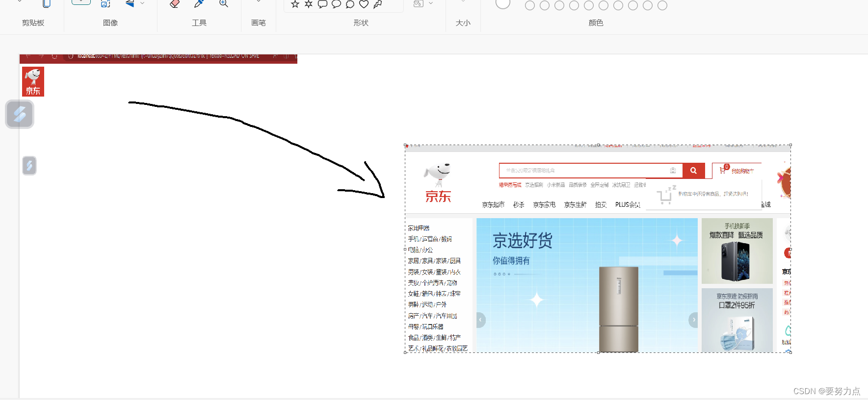Choose the lightning bolt shape
Screen dimensions: 868x400
click(x=377, y=4)
